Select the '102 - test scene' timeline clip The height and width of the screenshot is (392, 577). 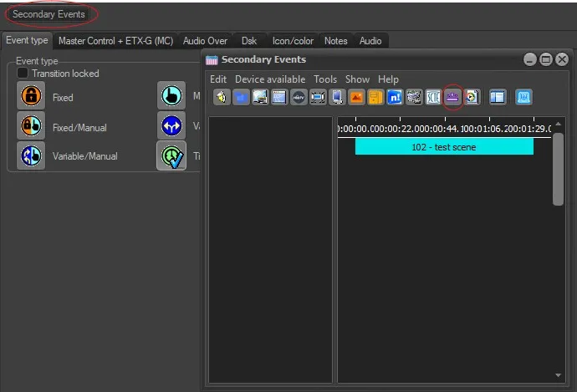tap(444, 146)
